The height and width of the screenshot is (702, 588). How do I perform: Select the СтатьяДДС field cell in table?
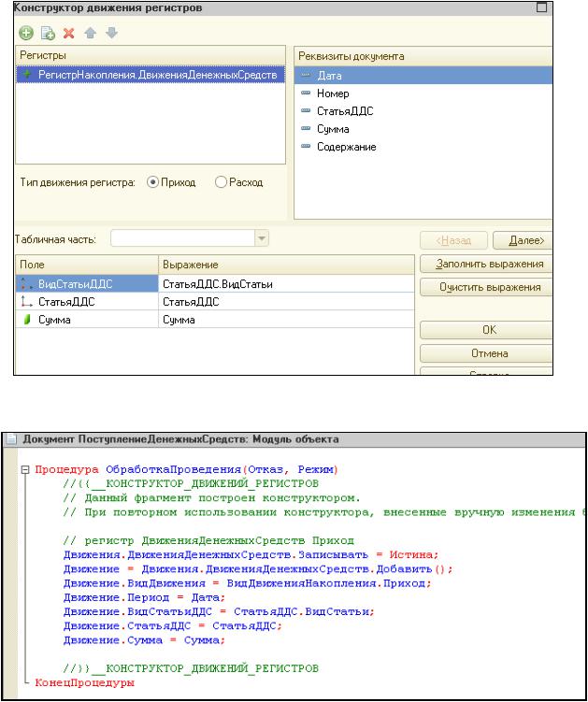click(x=87, y=302)
